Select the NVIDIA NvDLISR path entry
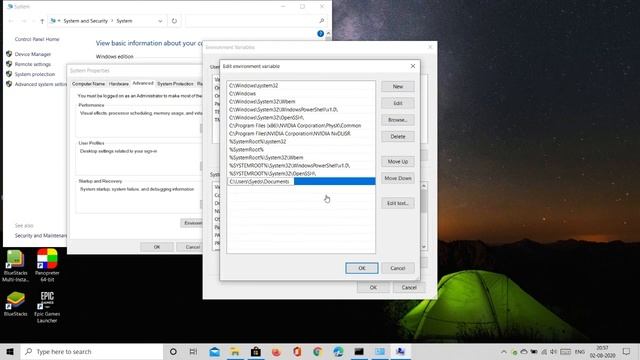 pos(301,133)
